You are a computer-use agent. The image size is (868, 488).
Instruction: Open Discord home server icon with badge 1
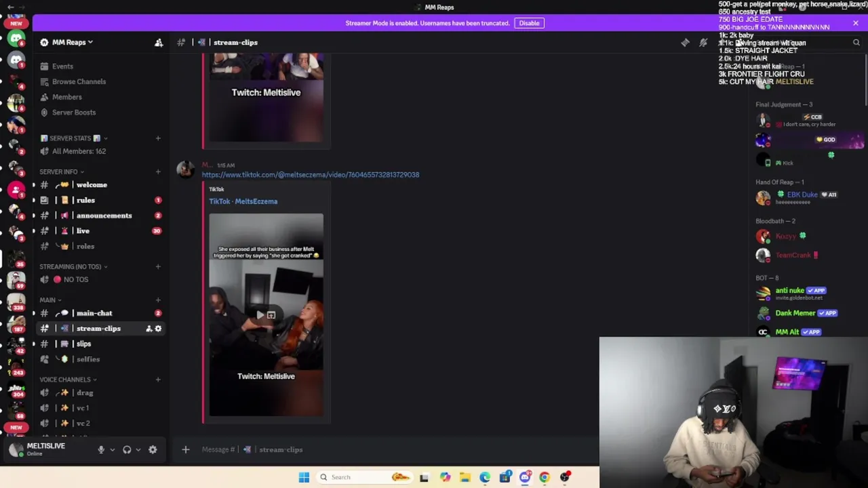point(16,60)
